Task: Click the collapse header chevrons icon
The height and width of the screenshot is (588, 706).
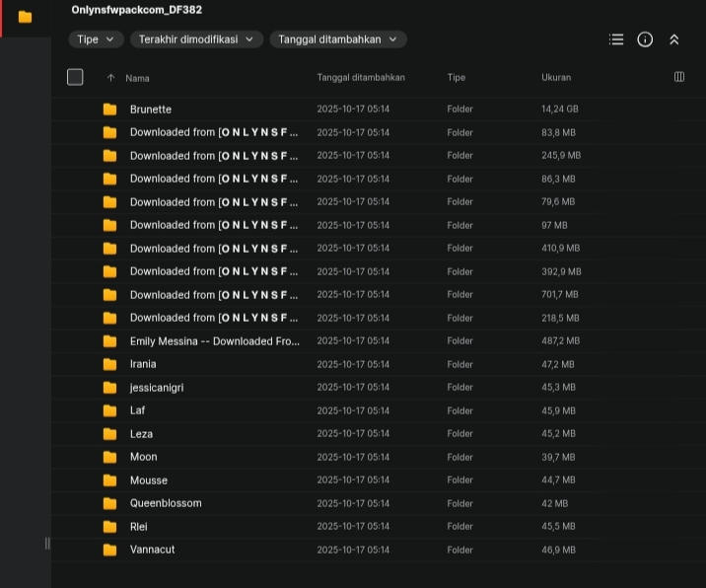Action: 674,39
